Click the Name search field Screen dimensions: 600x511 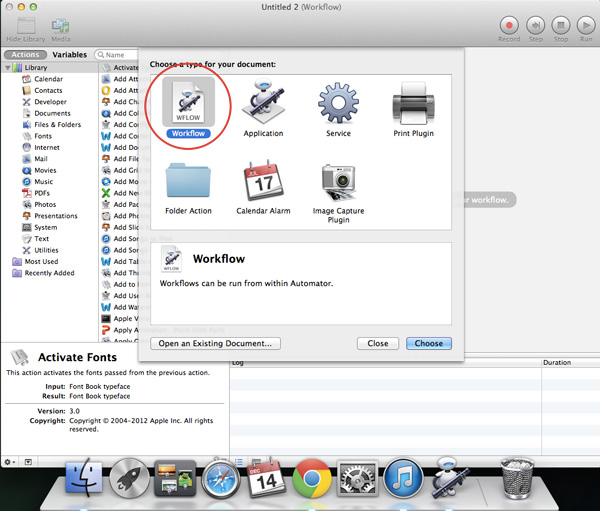tap(117, 55)
